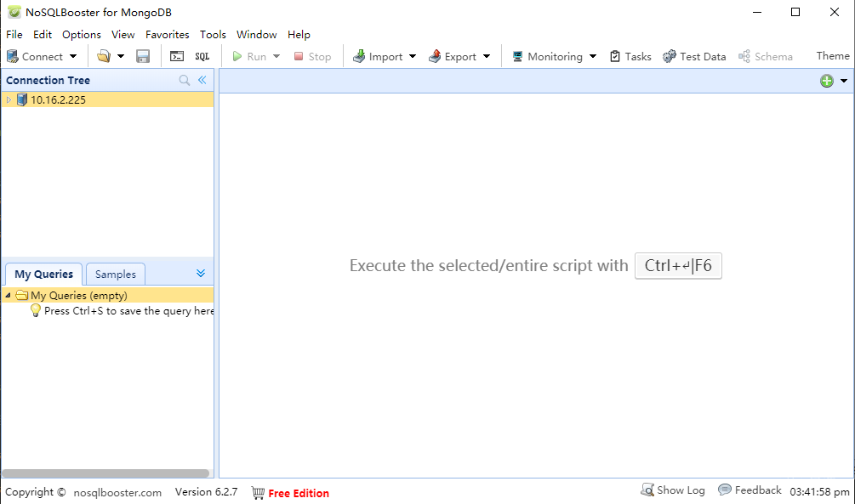Image resolution: width=855 pixels, height=504 pixels.
Task: Expand the open file dropdown arrow
Action: click(x=121, y=56)
